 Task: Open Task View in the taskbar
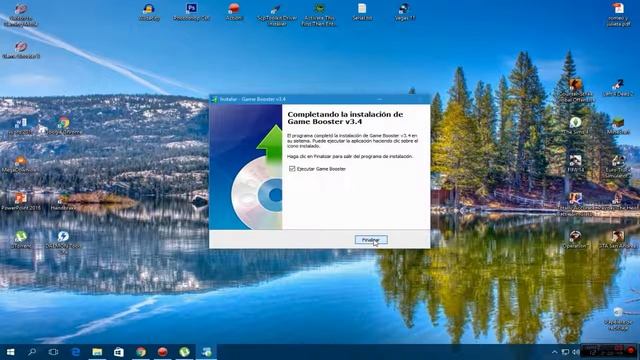pos(53,352)
